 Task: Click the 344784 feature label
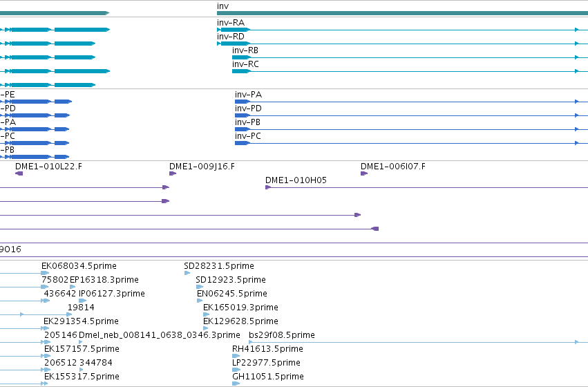pos(95,363)
